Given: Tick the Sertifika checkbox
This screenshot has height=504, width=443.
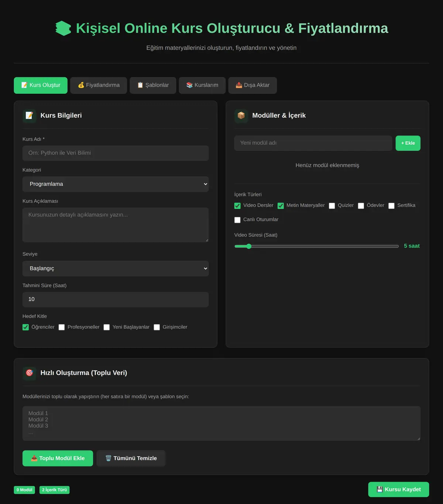Looking at the screenshot, I should tap(391, 206).
